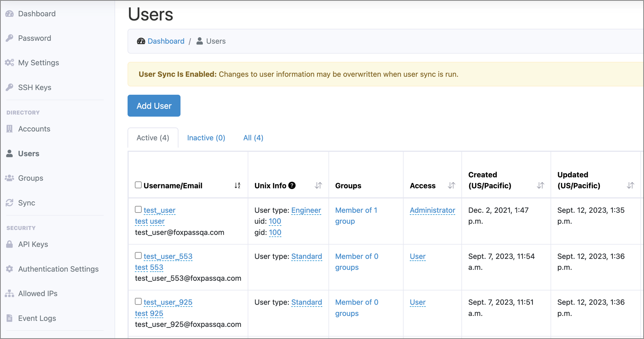Toggle the select-all Username/Email checkbox

pyautogui.click(x=138, y=185)
